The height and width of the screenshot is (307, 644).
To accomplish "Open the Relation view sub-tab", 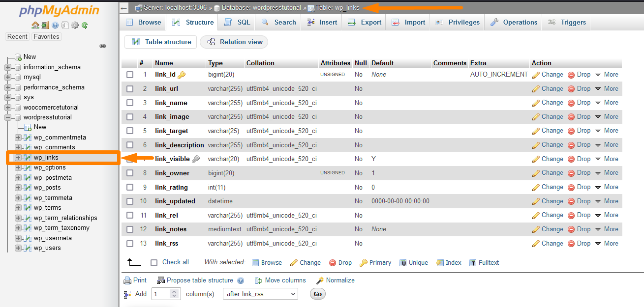I will [x=234, y=42].
